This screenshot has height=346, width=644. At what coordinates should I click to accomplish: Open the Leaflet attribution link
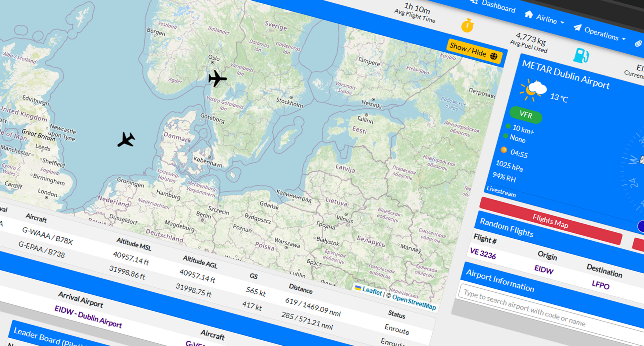(x=372, y=291)
